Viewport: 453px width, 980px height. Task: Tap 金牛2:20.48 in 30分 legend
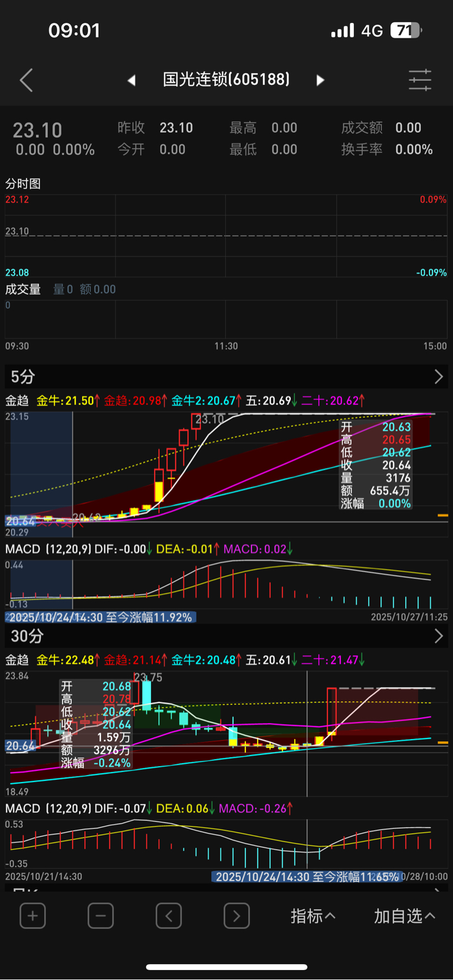206,660
